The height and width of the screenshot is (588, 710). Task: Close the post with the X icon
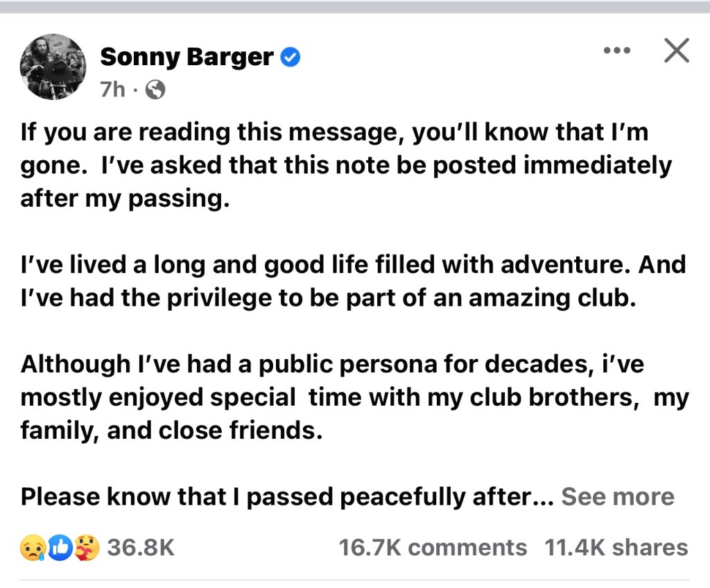pyautogui.click(x=676, y=51)
